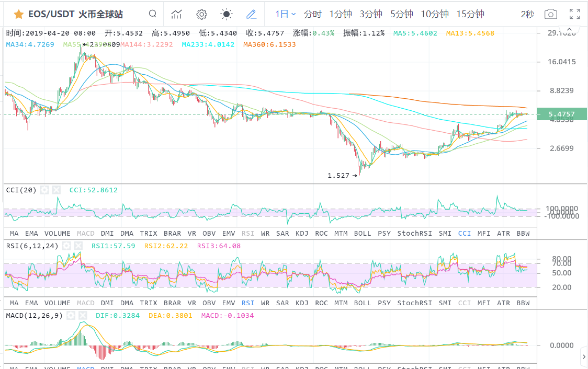Open settings gear for RSI(6,12,24) indicator
Screen dimensions: 588x369
(x=66, y=246)
